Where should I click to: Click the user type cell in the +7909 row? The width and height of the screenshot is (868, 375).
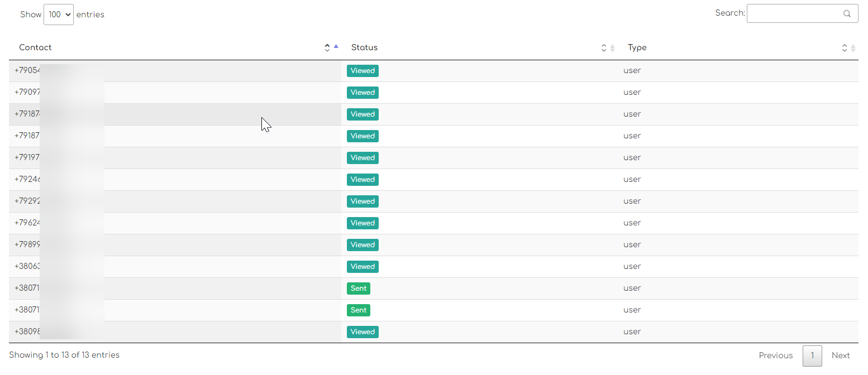pyautogui.click(x=632, y=93)
